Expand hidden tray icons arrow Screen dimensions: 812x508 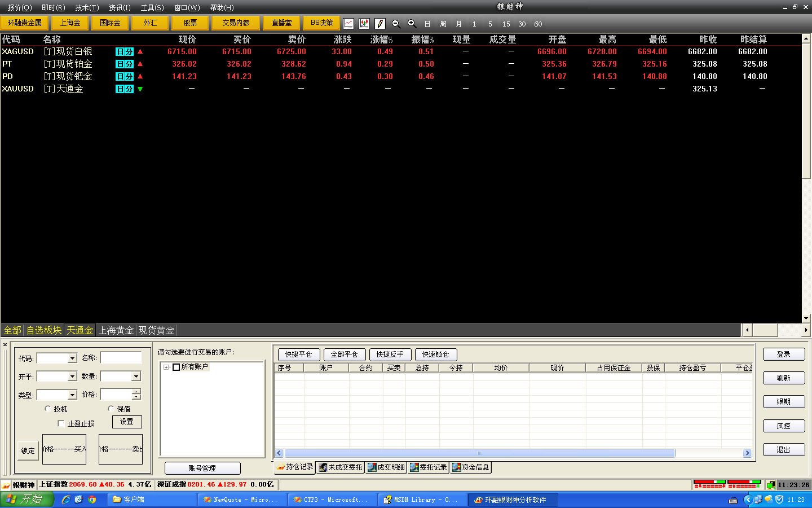pos(748,500)
